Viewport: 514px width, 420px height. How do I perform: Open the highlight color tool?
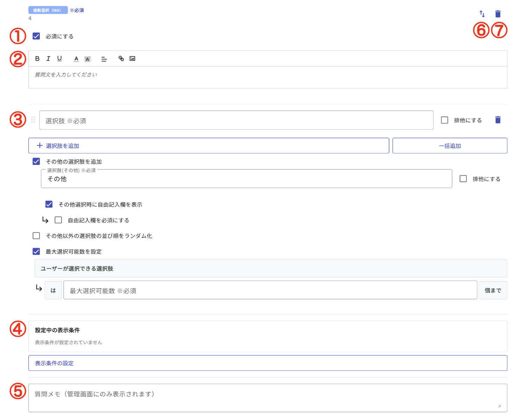87,58
